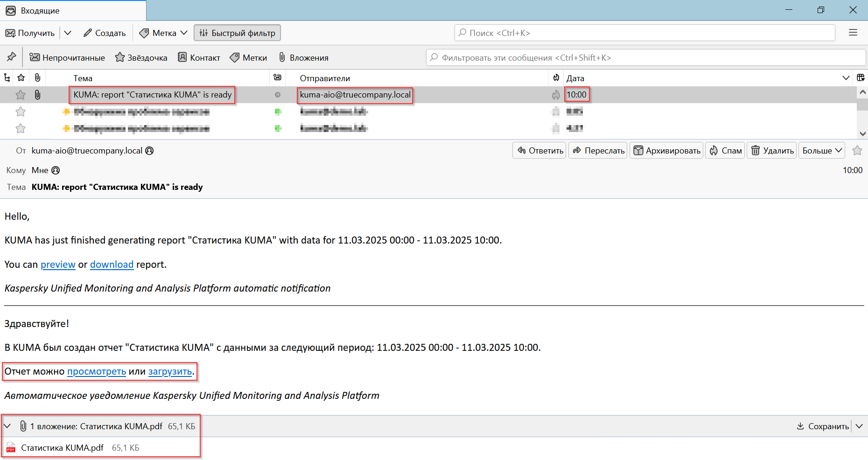
Task: Toggle threaded view column icon
Action: (7, 78)
